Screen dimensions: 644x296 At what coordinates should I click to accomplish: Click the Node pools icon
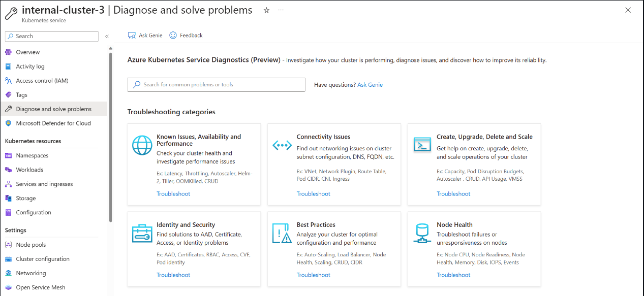8,245
